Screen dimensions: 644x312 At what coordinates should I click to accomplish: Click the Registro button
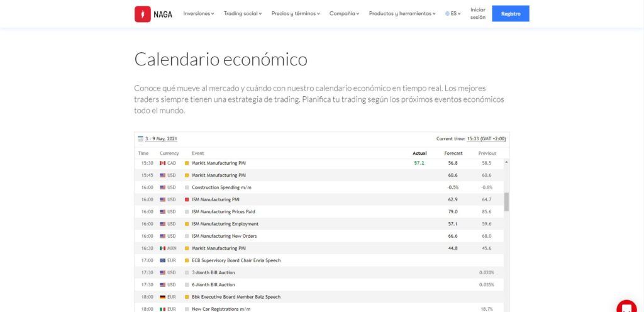511,14
